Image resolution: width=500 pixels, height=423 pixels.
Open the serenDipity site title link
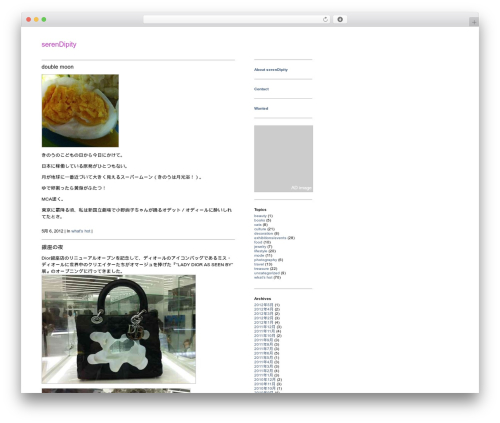[x=59, y=44]
